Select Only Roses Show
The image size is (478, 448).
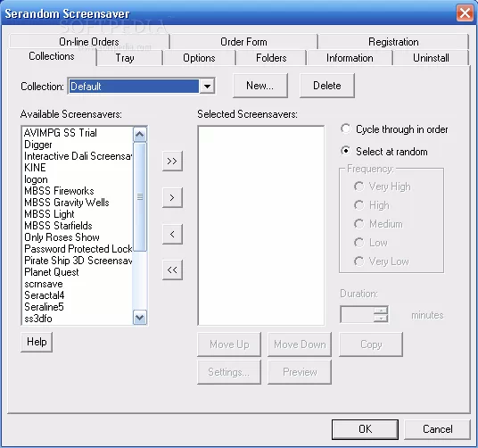pyautogui.click(x=78, y=237)
